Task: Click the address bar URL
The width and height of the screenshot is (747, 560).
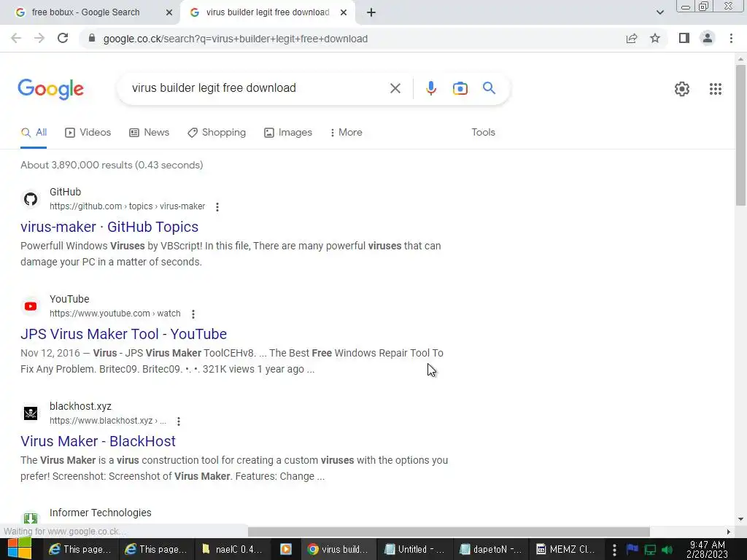Action: pos(236,39)
